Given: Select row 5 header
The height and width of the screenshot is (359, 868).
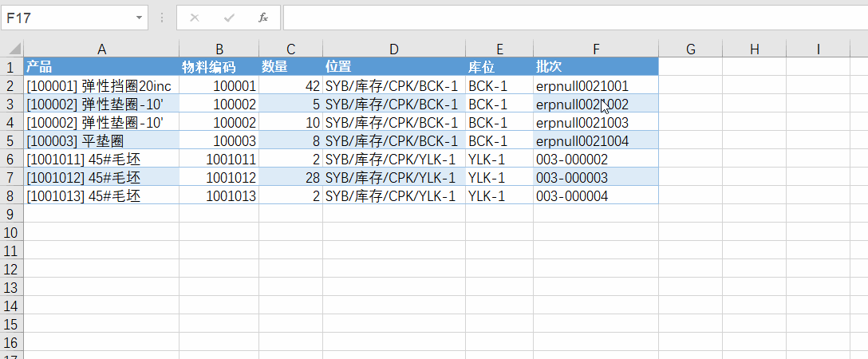Looking at the screenshot, I should [x=11, y=140].
